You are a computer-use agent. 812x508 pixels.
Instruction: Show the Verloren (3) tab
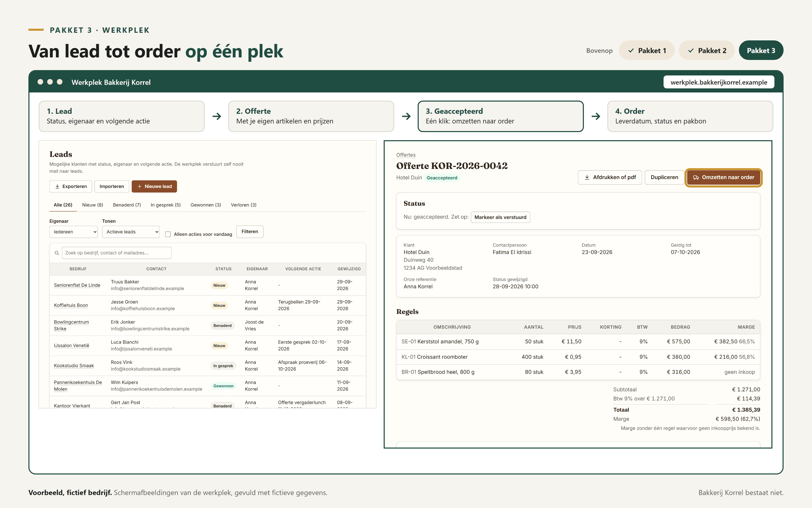click(244, 205)
